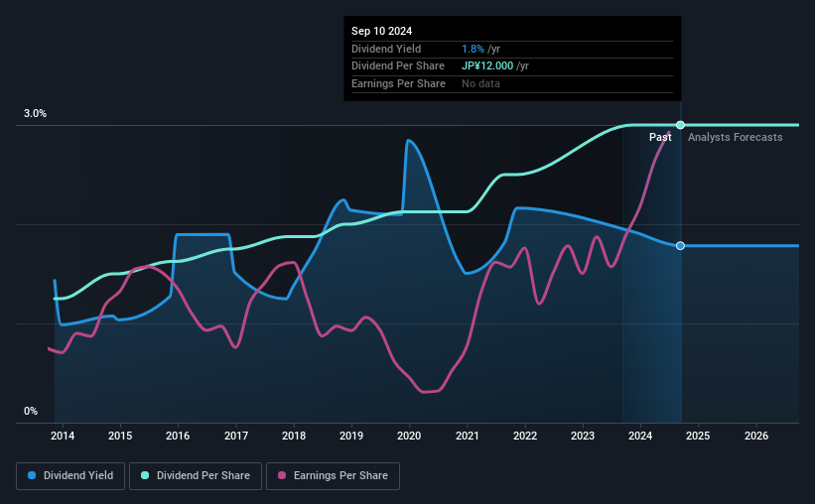815x504 pixels.
Task: Click the 0% y-axis label
Action: coord(31,411)
